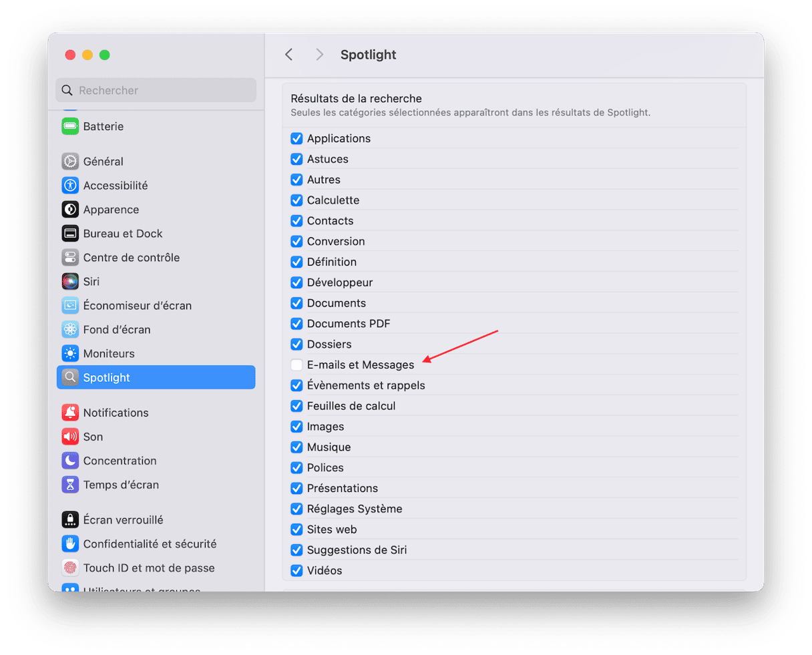Enable the E-mails et Messages checkbox
The height and width of the screenshot is (655, 812).
point(297,365)
